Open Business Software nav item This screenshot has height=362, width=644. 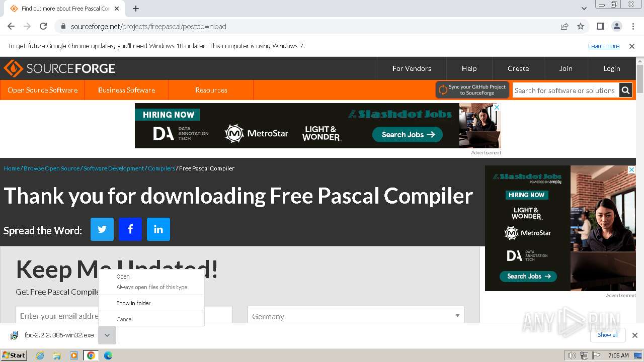126,90
